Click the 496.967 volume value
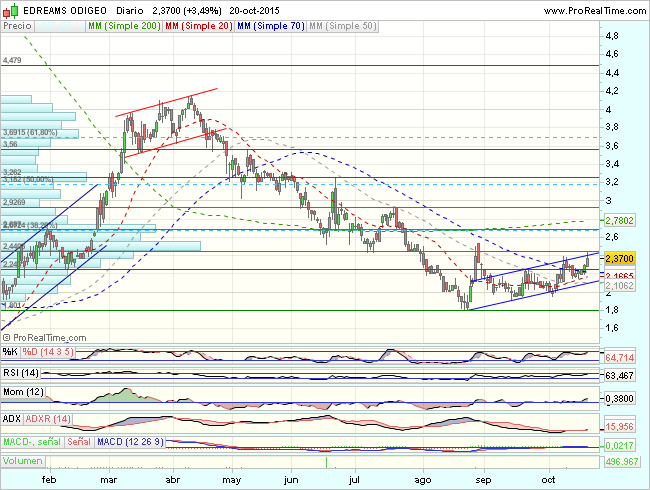The image size is (650, 490). pos(621,461)
